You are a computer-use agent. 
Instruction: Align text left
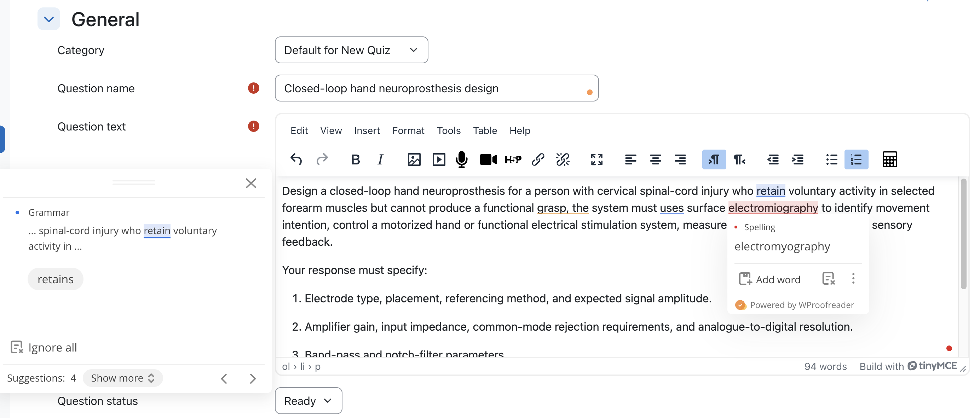point(630,159)
